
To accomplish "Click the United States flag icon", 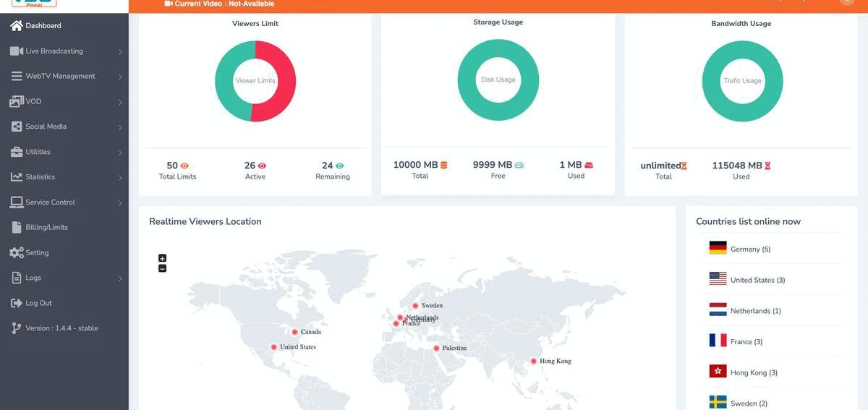I will [718, 279].
